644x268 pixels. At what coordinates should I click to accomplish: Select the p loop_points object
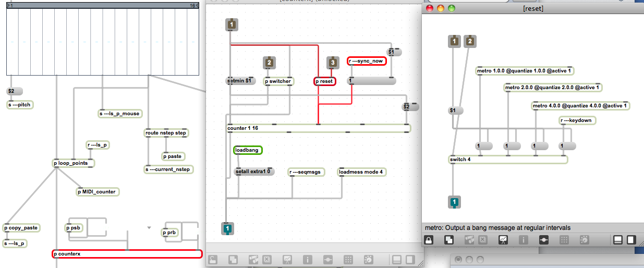tap(74, 163)
